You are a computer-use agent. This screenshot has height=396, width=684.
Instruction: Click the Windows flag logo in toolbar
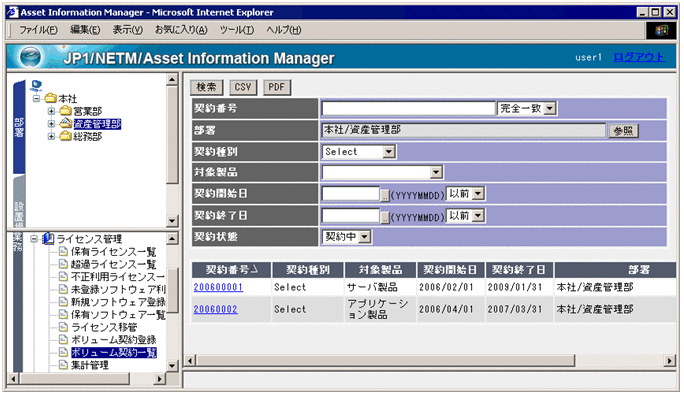(661, 30)
